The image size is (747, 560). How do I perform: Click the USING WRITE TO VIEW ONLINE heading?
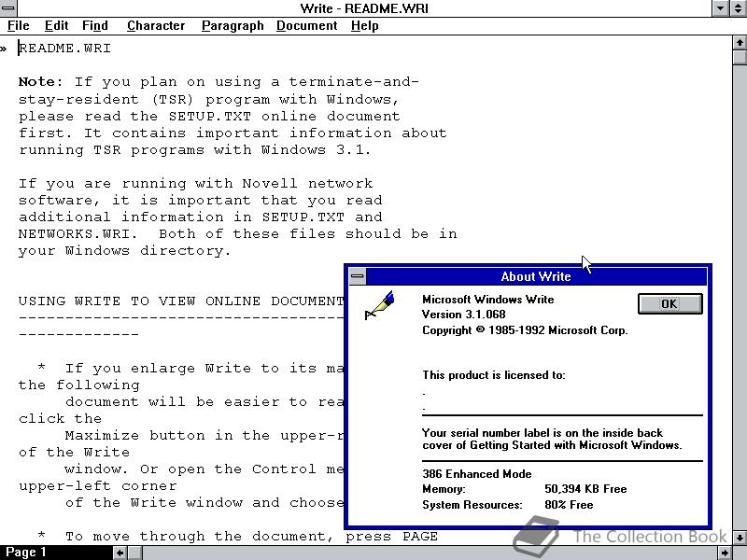pos(181,301)
